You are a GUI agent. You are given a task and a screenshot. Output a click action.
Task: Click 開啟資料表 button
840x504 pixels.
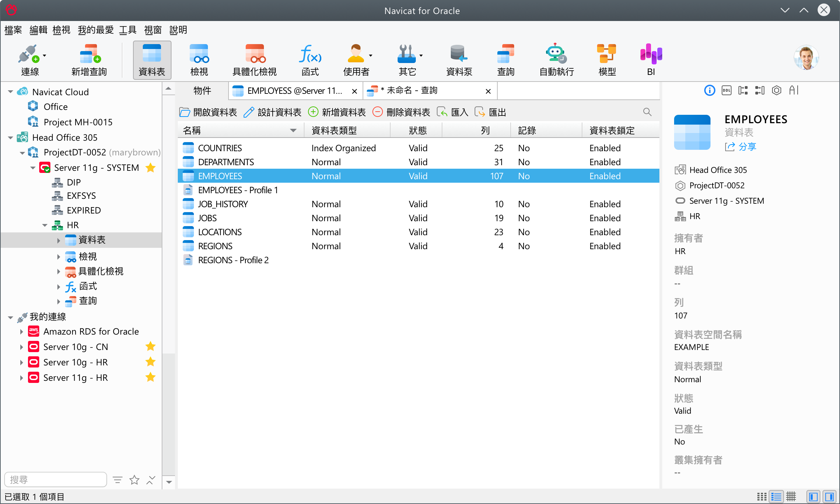click(x=208, y=112)
